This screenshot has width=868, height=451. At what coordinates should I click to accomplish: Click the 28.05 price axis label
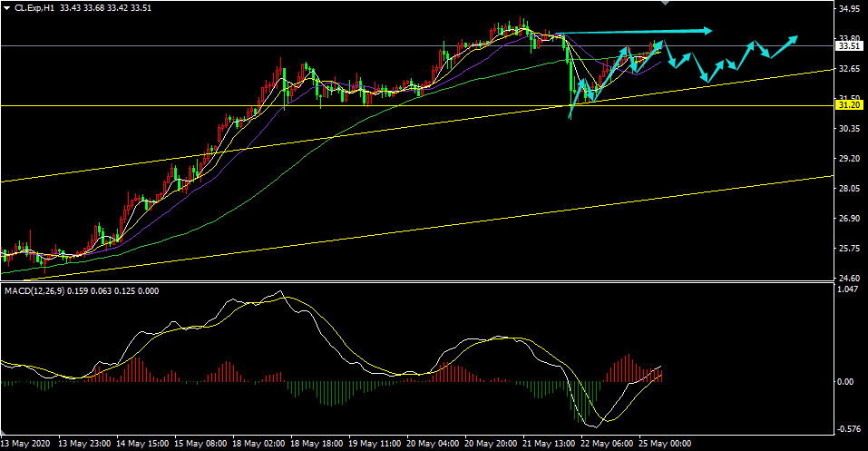coord(849,189)
